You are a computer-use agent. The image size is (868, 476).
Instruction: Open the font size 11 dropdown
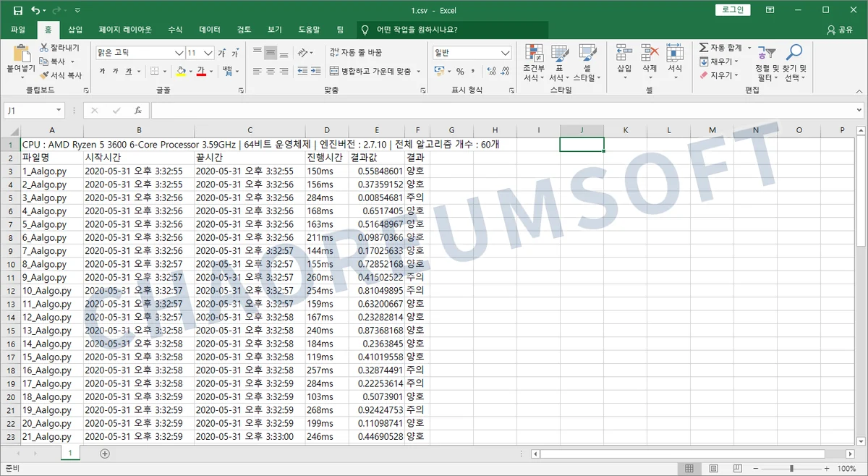[x=208, y=53]
